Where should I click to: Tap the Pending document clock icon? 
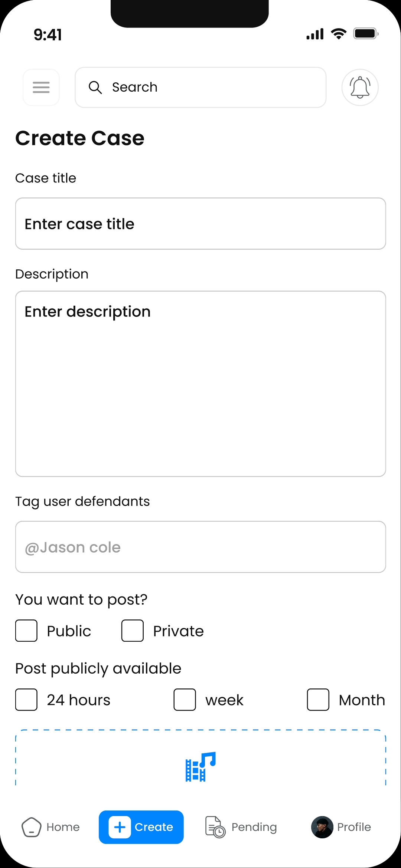[x=215, y=827]
